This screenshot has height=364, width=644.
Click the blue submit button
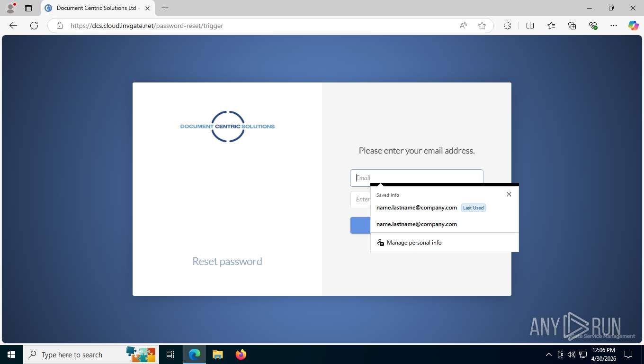(x=360, y=225)
